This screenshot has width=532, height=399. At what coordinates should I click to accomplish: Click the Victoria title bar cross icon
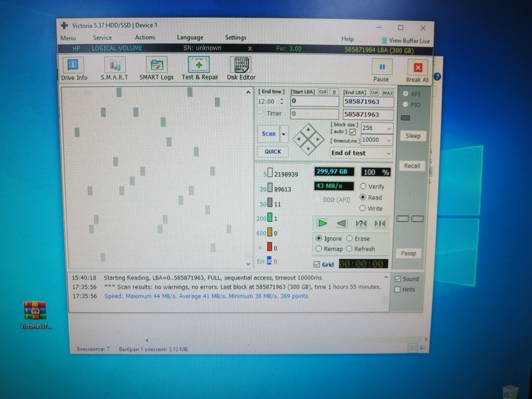tap(64, 25)
